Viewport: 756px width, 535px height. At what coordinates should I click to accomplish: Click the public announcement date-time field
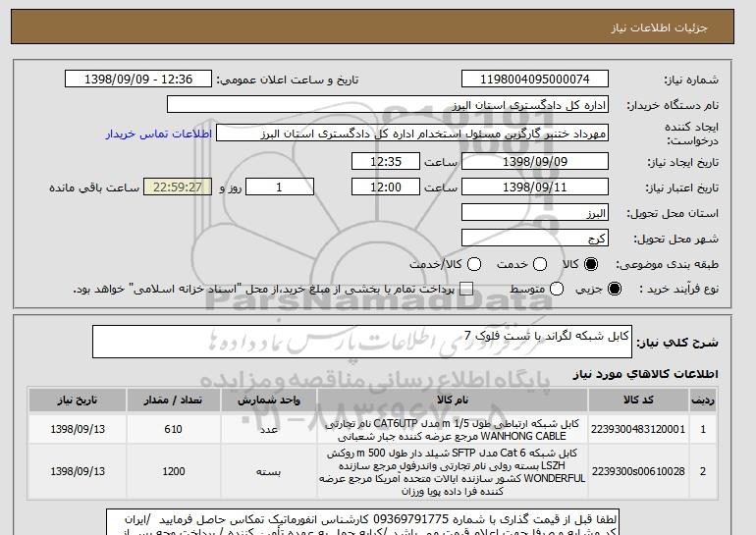point(138,80)
